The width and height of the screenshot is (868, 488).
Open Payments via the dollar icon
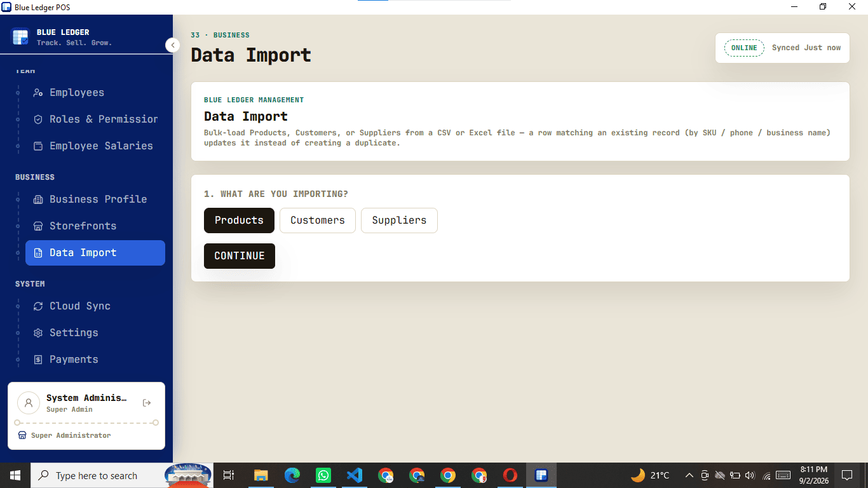pyautogui.click(x=38, y=360)
